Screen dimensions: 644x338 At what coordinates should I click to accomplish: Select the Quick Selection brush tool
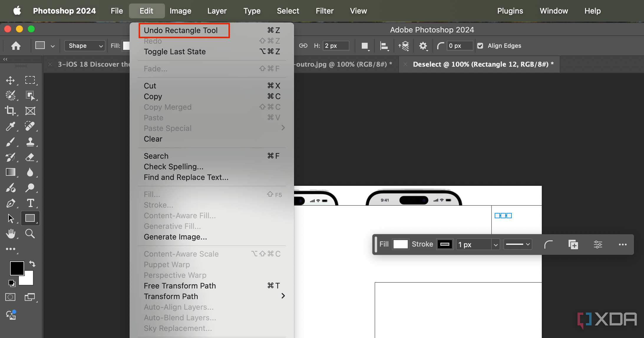[10, 95]
